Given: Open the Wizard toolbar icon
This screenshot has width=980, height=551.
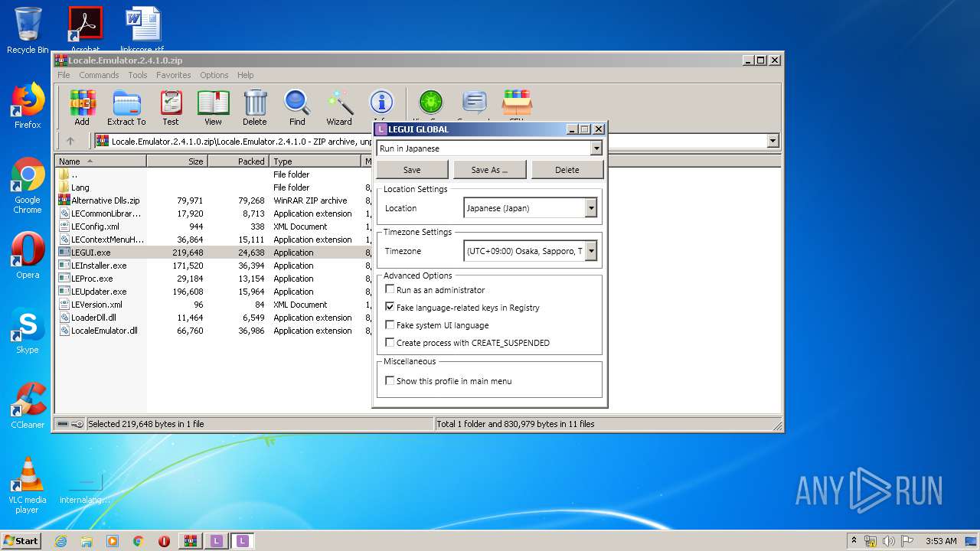Looking at the screenshot, I should pos(339,107).
